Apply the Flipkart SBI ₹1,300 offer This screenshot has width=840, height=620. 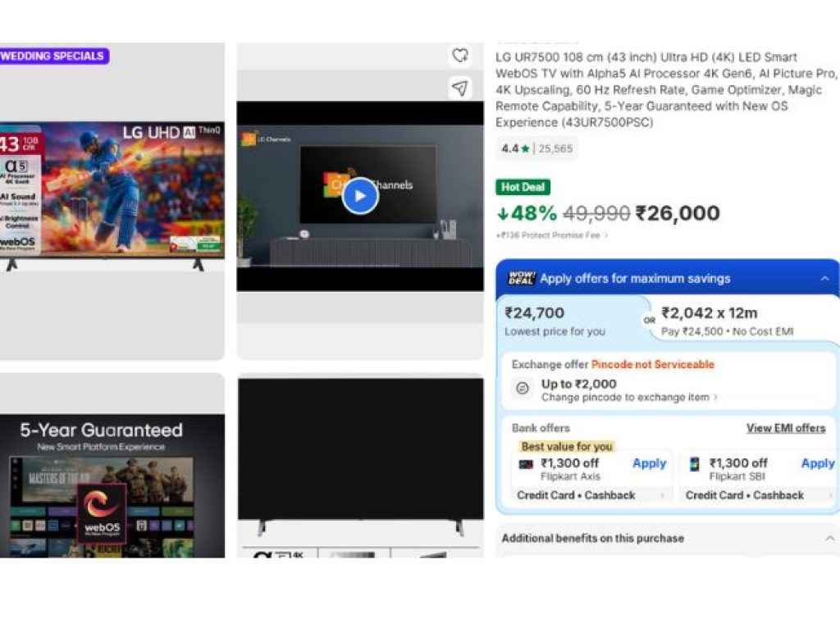click(x=817, y=463)
